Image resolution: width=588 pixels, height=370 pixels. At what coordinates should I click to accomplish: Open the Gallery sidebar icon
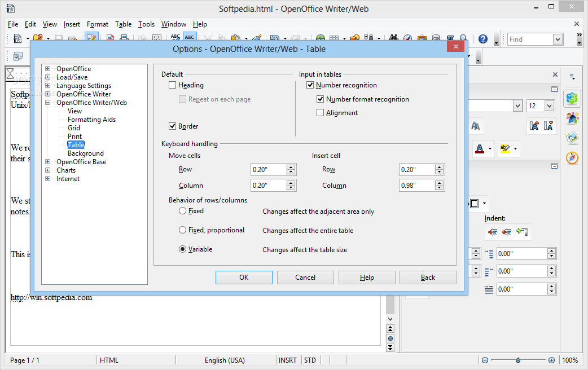572,138
